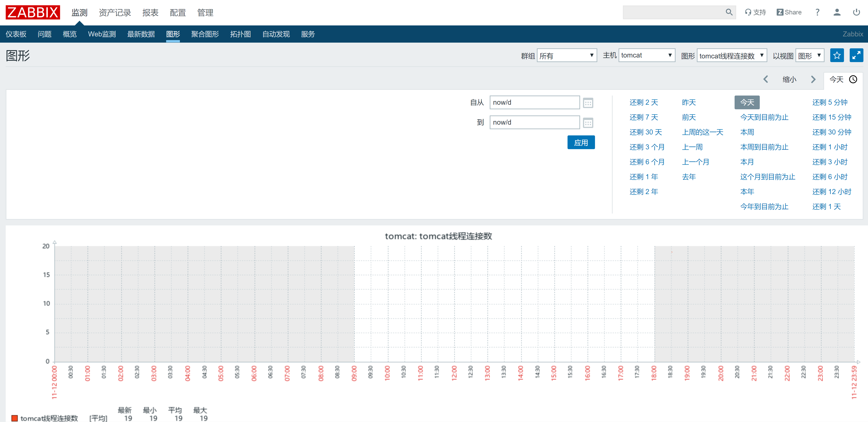Open the calendar picker for 到 field

[588, 123]
